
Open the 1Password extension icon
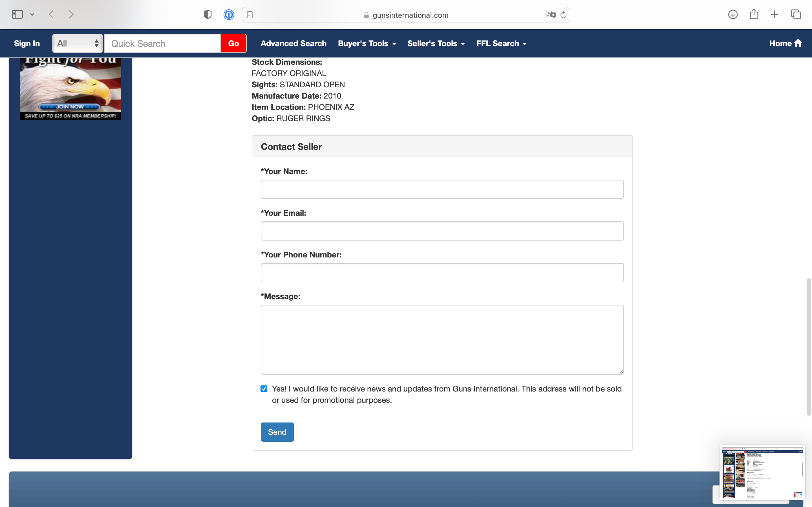tap(229, 14)
